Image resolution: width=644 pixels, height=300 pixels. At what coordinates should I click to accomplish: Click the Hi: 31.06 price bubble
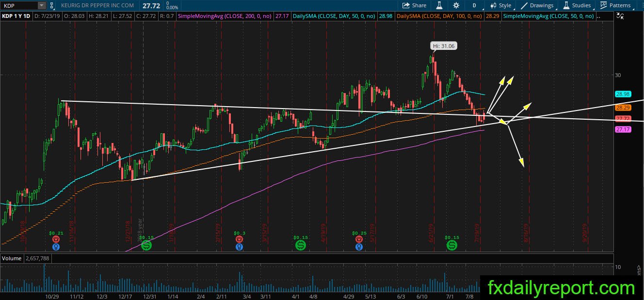coord(443,46)
